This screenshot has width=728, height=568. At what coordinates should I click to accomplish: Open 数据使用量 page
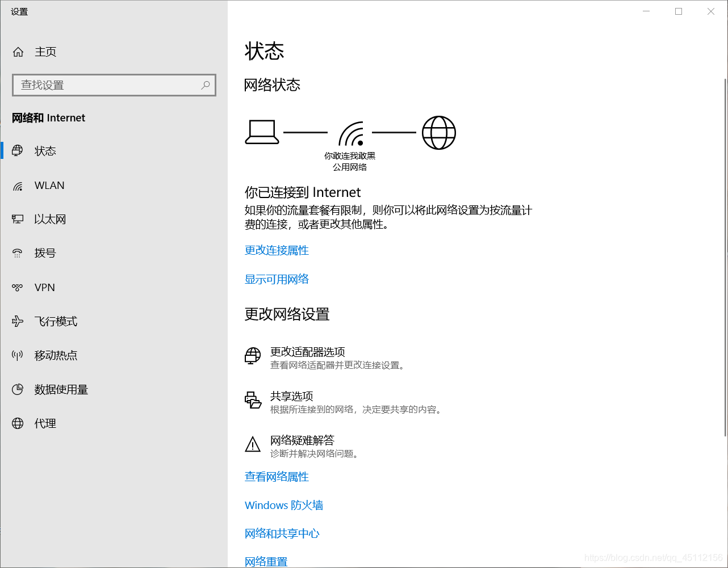point(114,389)
